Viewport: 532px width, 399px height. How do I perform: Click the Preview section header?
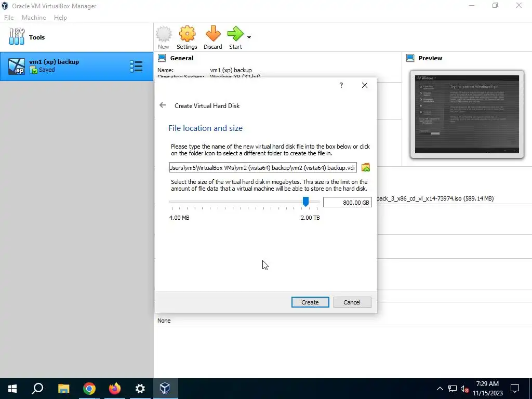click(x=430, y=58)
